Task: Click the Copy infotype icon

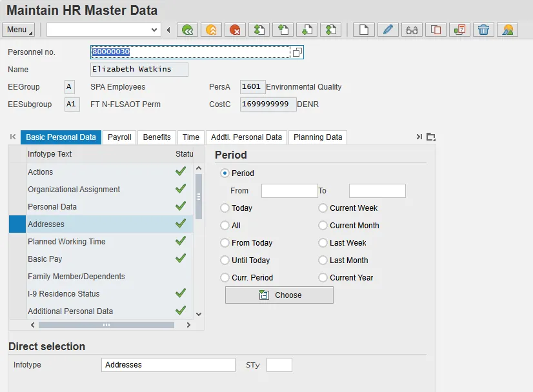Action: (x=436, y=30)
